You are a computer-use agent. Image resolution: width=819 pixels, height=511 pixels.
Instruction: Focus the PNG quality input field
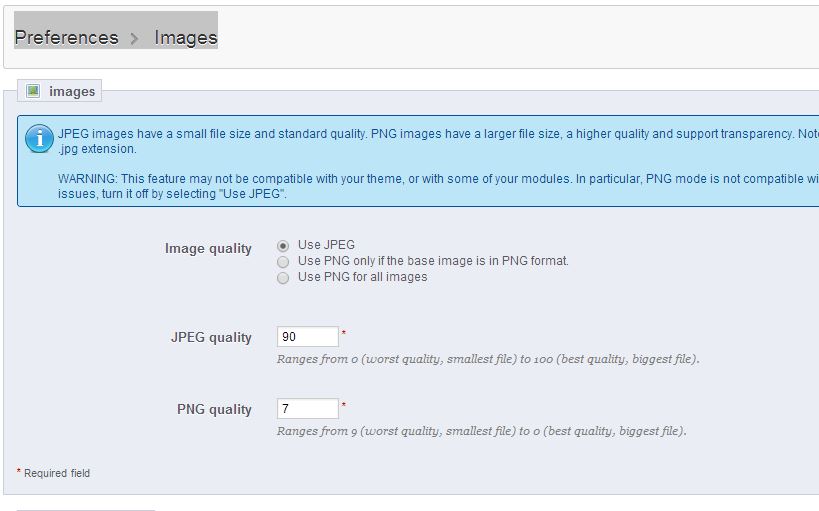click(x=307, y=409)
